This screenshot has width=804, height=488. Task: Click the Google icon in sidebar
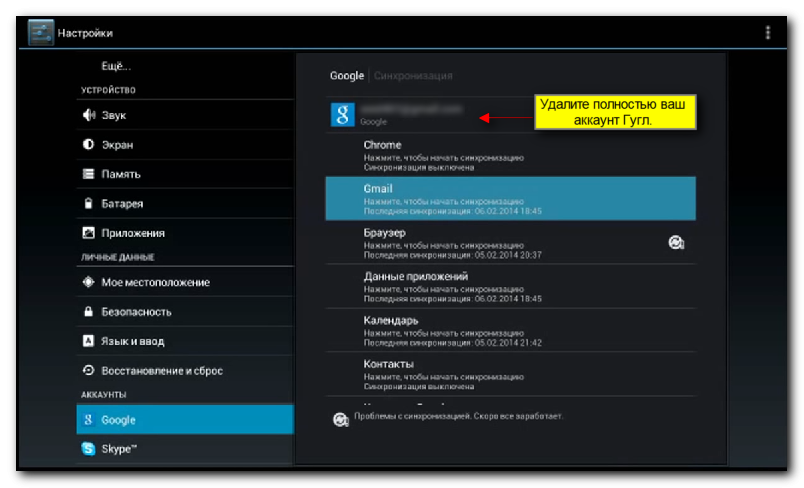[88, 419]
